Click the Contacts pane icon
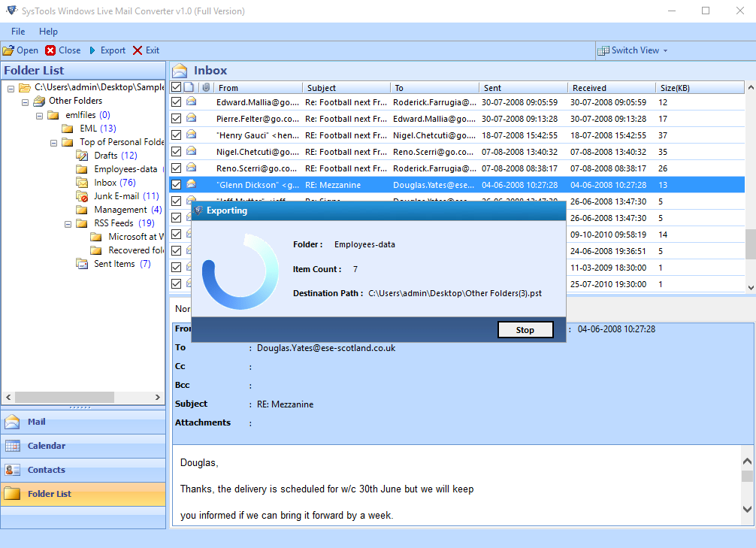The height and width of the screenshot is (548, 756). coord(12,470)
